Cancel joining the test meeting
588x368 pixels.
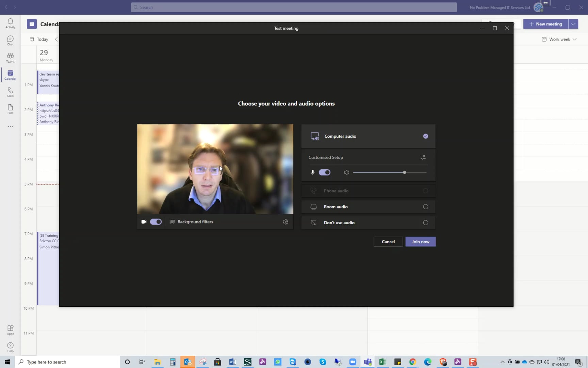[x=388, y=242]
